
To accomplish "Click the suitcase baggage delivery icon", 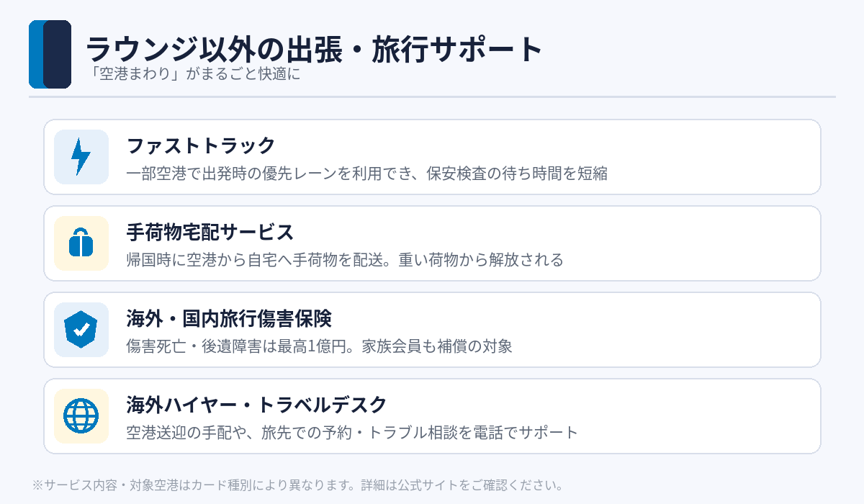I will tap(81, 243).
